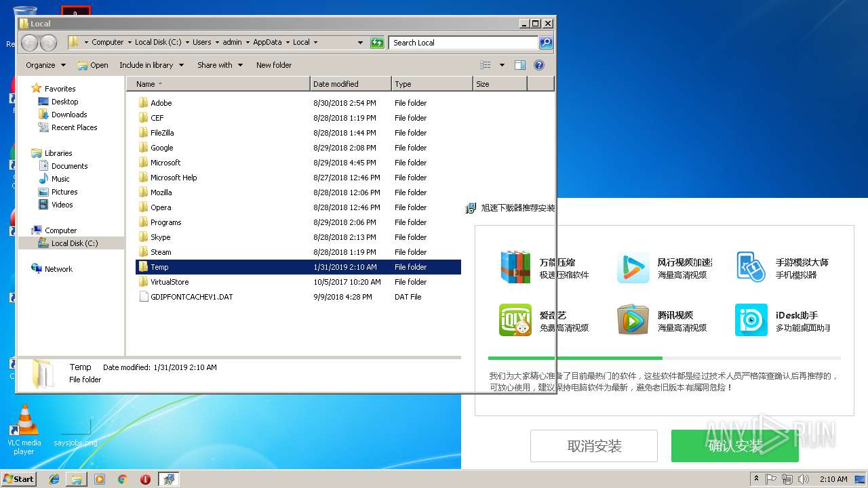Click the admin breadcrumb segment

(232, 42)
